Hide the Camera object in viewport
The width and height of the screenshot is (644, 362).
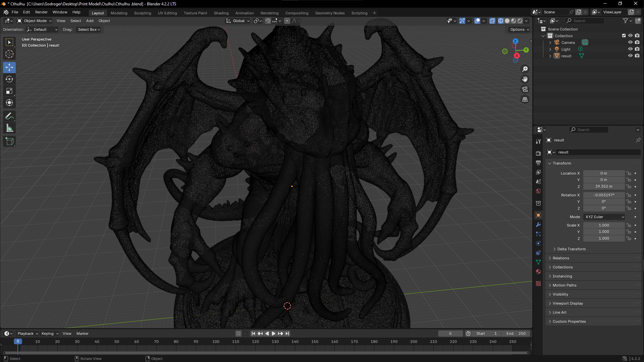[x=630, y=42]
